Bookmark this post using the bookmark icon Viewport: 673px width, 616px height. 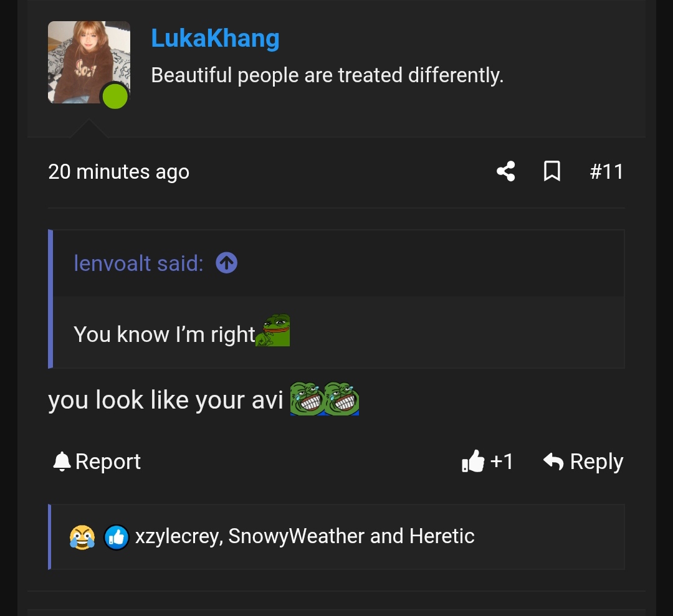pos(551,171)
